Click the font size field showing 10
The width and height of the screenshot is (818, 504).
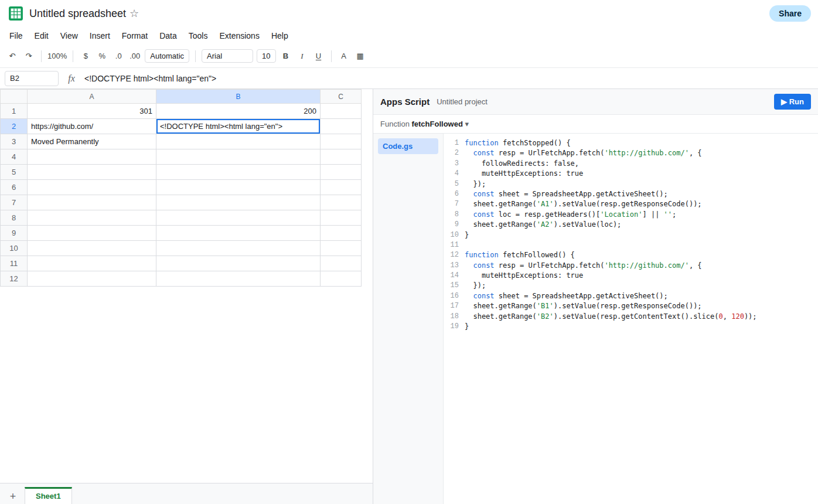(x=266, y=56)
